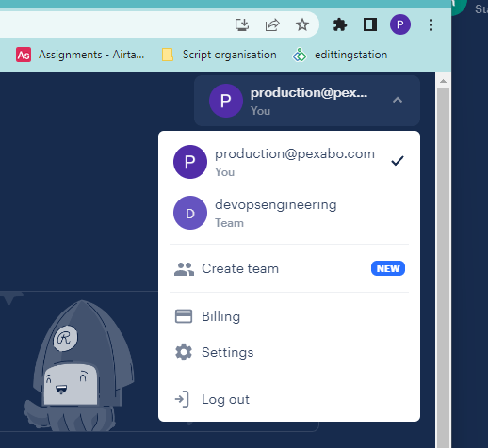Open the Script organisation bookmark folder

tap(220, 55)
